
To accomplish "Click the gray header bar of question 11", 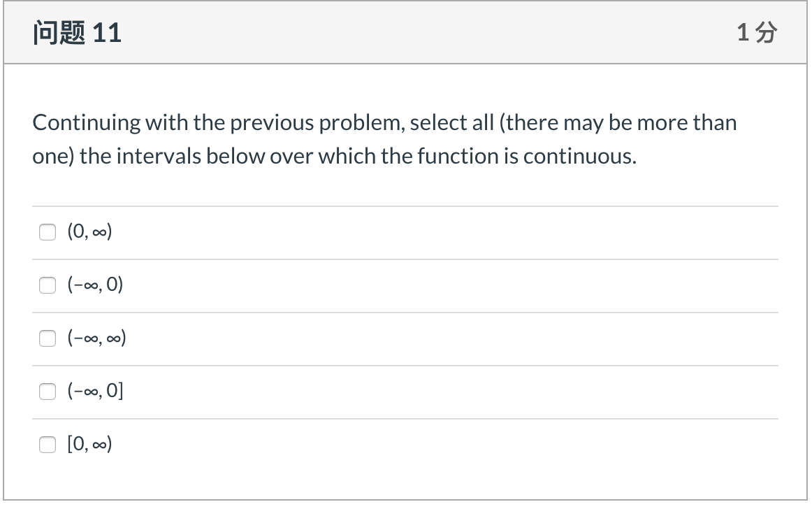I will coord(405,31).
